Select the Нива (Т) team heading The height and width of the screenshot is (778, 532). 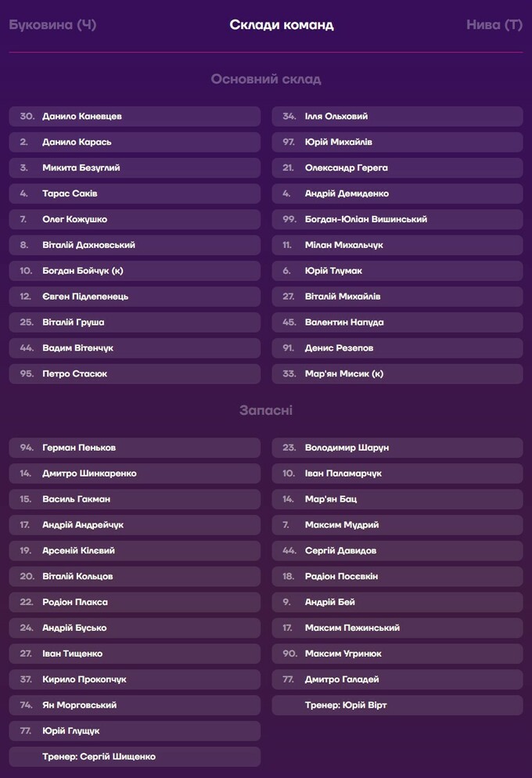pos(494,25)
